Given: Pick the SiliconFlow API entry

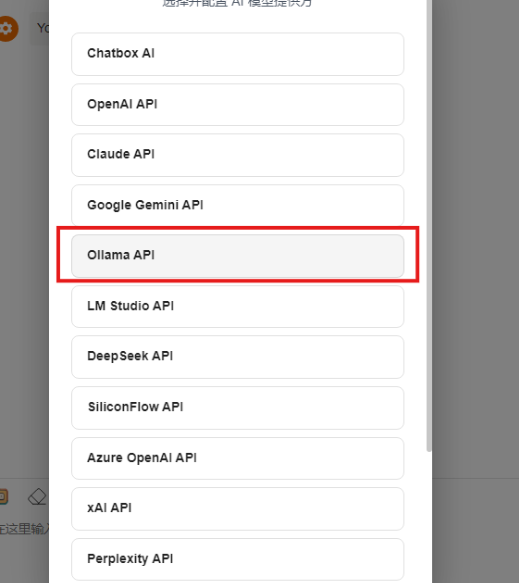Looking at the screenshot, I should click(x=238, y=408).
